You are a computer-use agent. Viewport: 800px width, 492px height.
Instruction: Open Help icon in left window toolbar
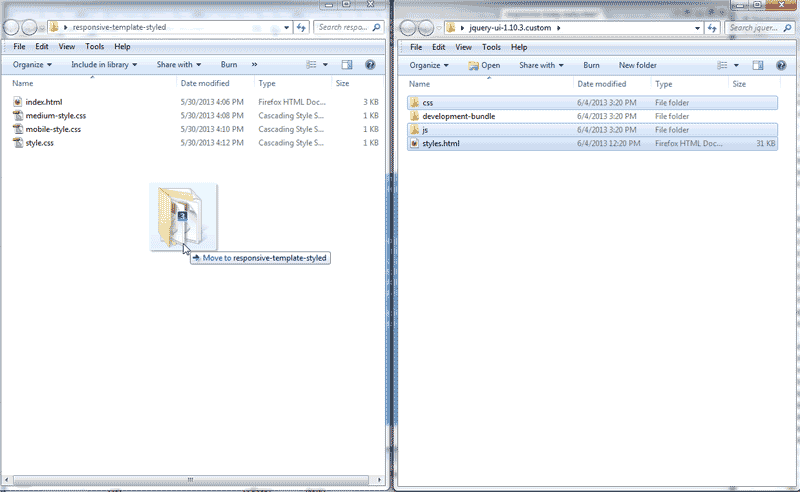coord(370,64)
